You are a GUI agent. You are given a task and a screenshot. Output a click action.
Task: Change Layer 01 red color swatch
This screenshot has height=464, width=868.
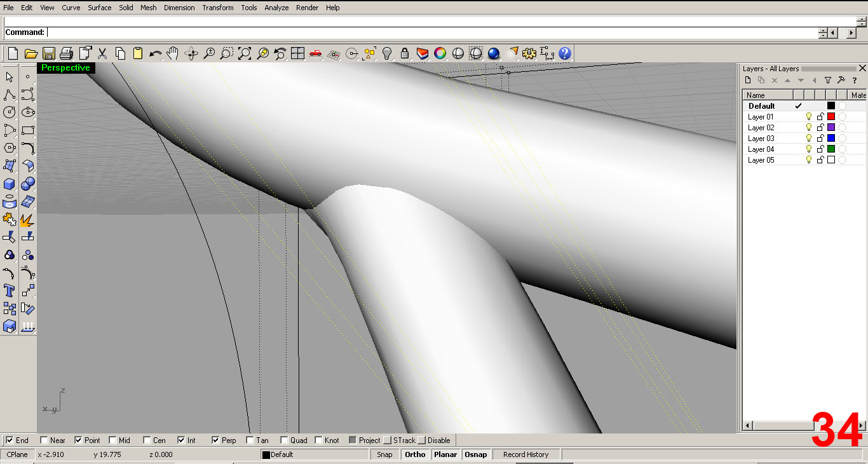click(831, 117)
